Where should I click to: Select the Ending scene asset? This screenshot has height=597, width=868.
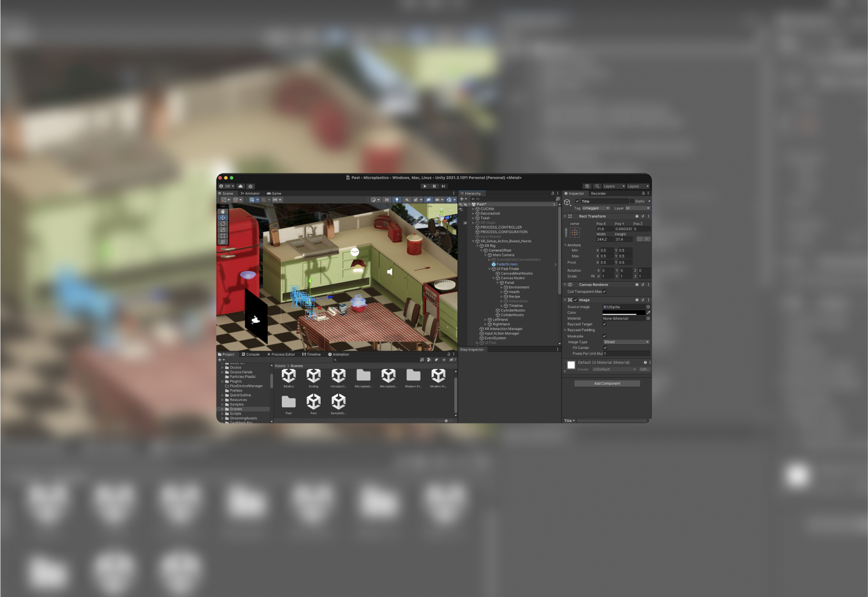click(x=313, y=377)
